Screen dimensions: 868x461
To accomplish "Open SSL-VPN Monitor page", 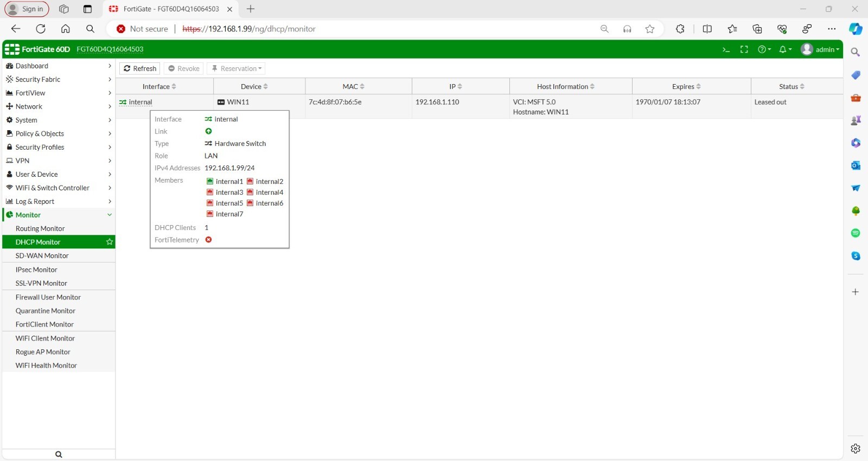I will 59,283.
